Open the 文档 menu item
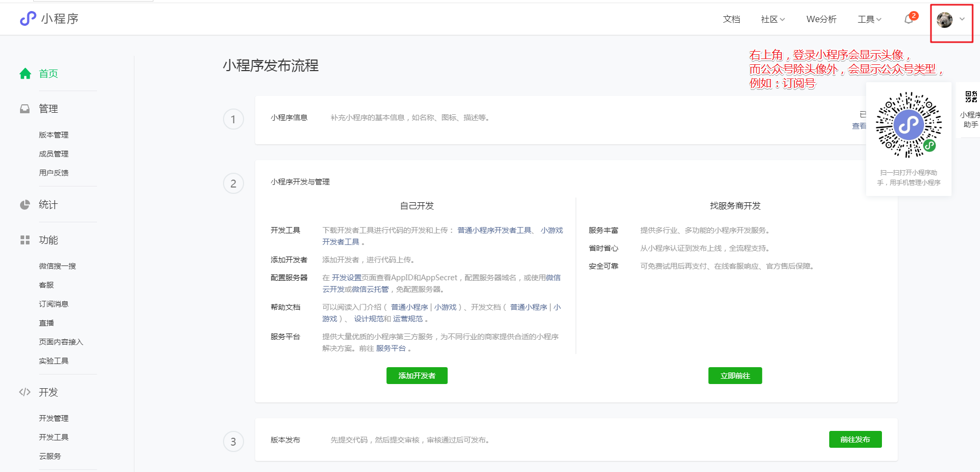Screen dimensions: 980x472 (x=731, y=19)
